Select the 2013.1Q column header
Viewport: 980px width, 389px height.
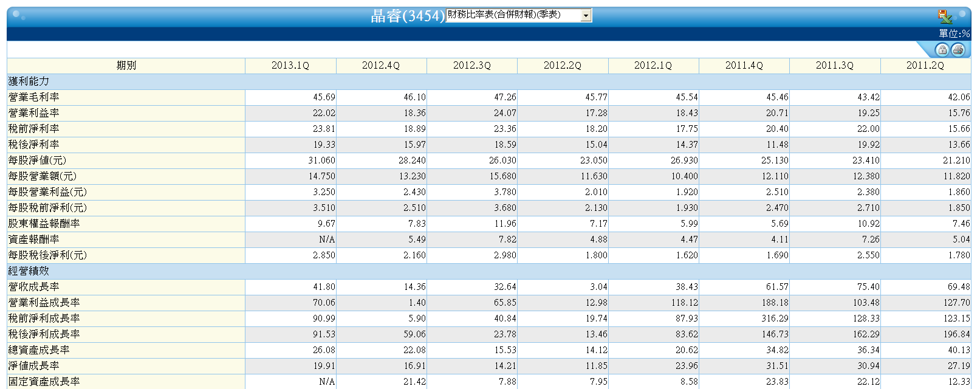pyautogui.click(x=290, y=66)
